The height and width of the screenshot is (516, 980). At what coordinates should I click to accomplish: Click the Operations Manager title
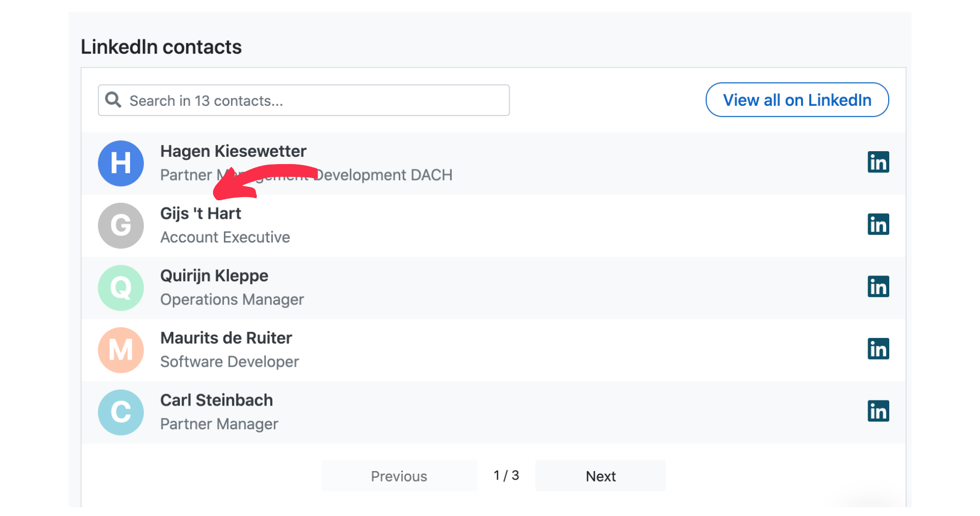coord(232,300)
